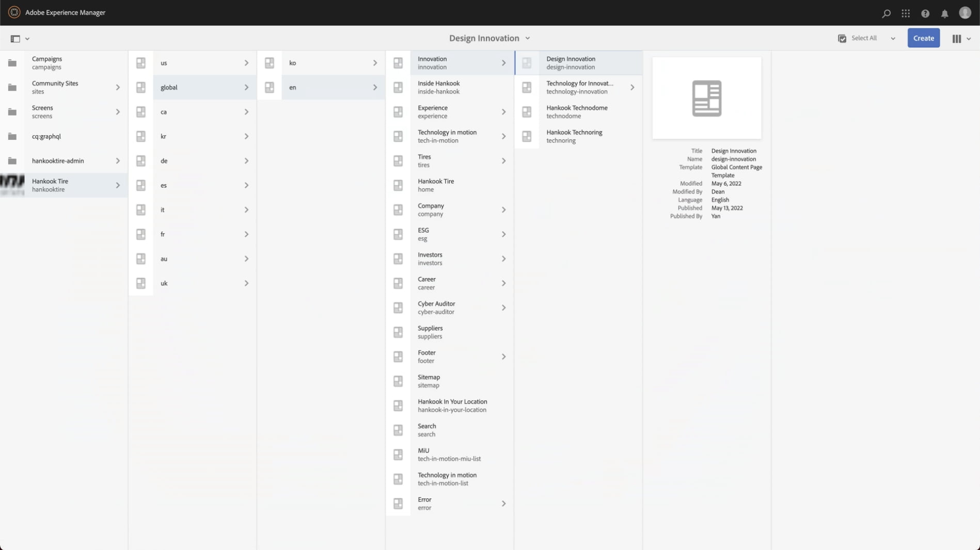Open the Solutions grid switcher icon
980x550 pixels.
click(906, 13)
